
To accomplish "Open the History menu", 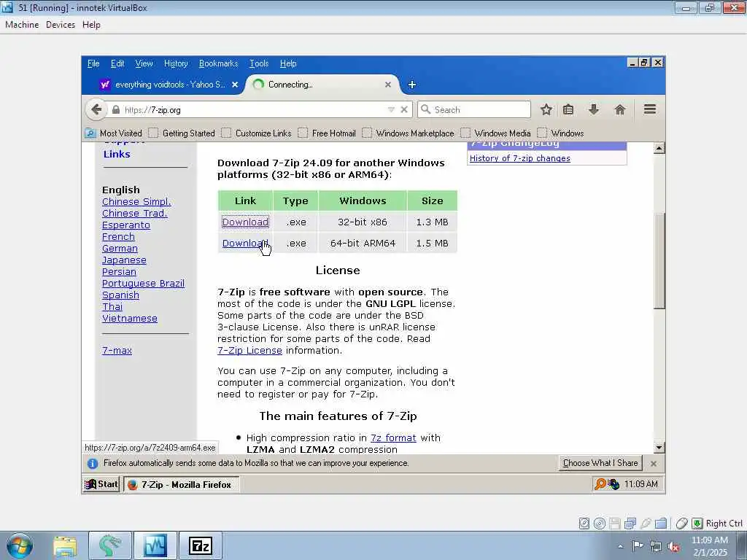I will pos(176,63).
